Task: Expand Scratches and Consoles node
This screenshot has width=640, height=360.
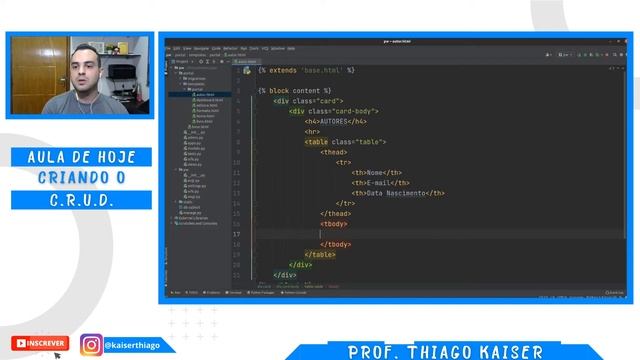Action: coord(172,223)
